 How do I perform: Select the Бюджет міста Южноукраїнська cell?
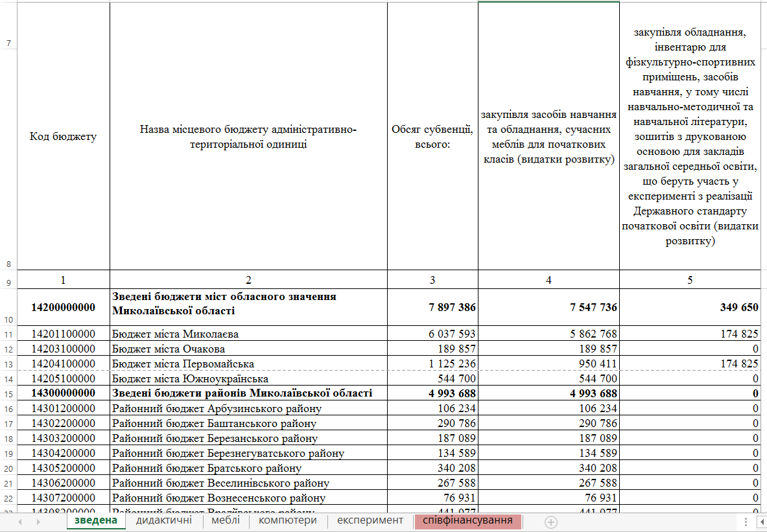(248, 378)
